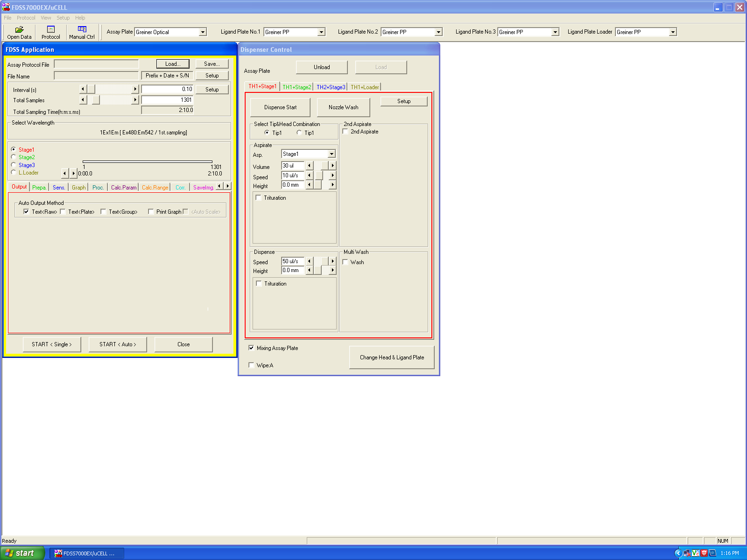The height and width of the screenshot is (560, 747).
Task: Enable the Mixing Assay Plate checkbox
Action: [x=252, y=348]
